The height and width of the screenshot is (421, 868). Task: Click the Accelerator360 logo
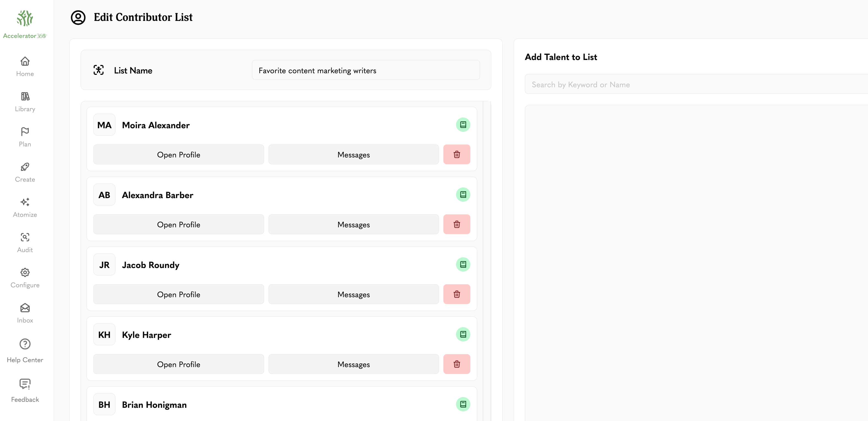[25, 24]
